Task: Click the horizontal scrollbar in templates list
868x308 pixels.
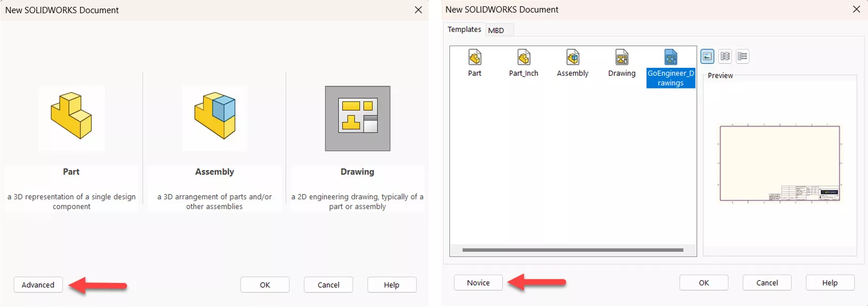Action: 573,250
